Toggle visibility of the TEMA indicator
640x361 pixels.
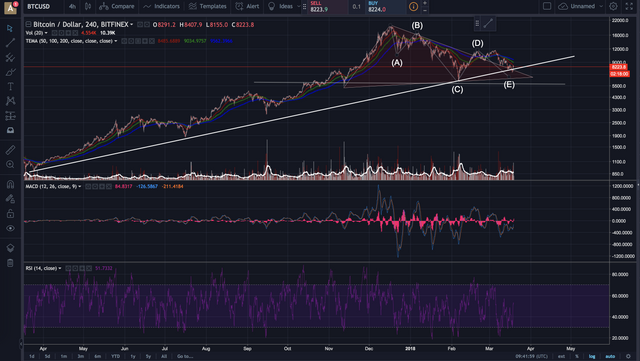(x=124, y=41)
